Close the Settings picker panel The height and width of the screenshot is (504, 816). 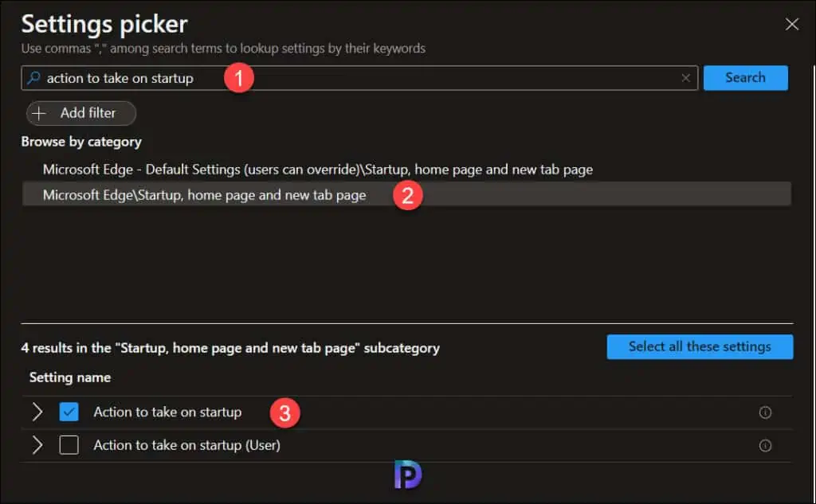[792, 24]
